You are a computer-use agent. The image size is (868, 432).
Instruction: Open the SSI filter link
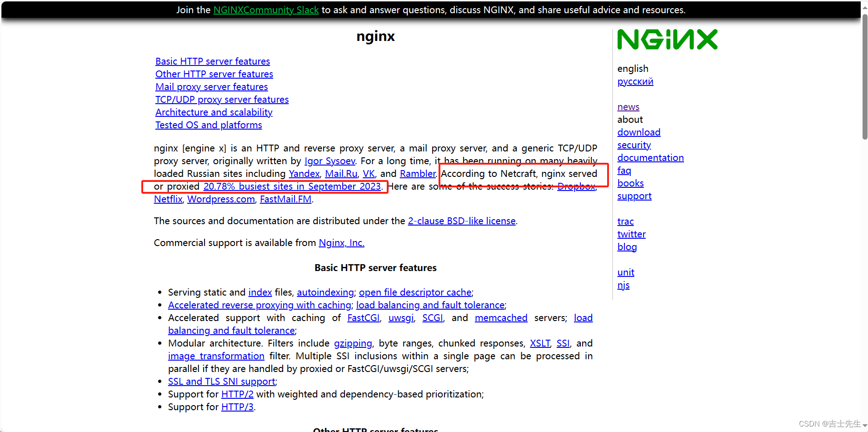pyautogui.click(x=563, y=343)
